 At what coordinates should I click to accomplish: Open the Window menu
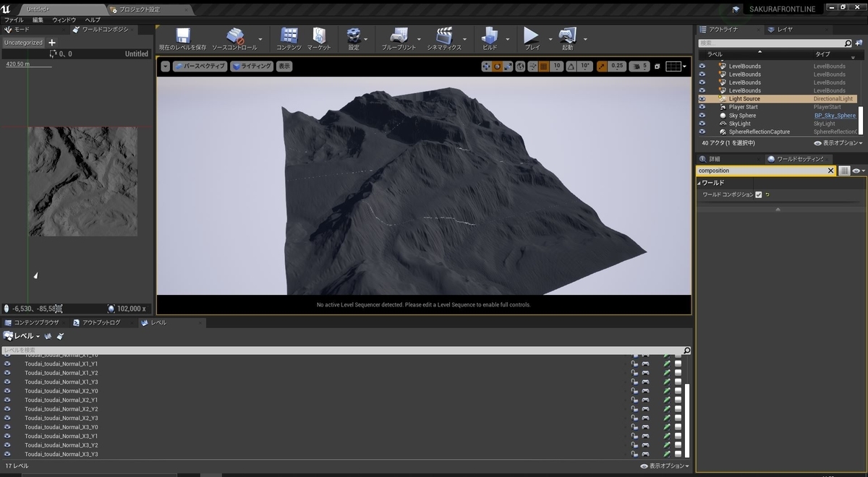pyautogui.click(x=64, y=20)
